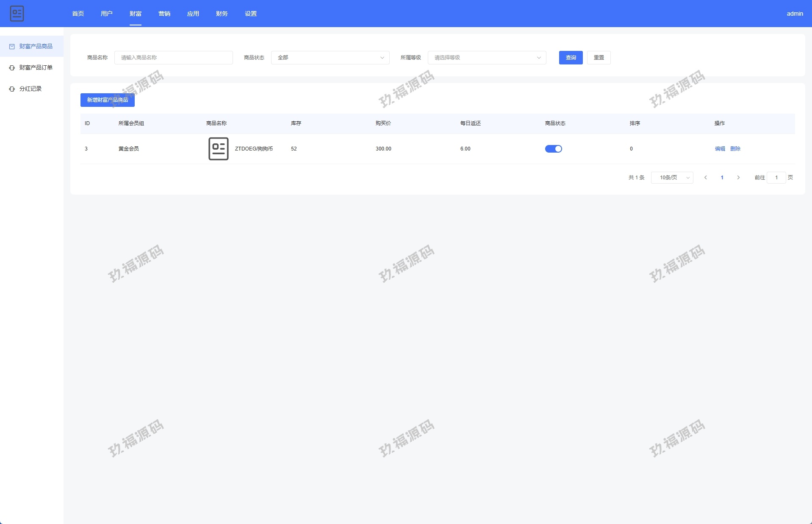This screenshot has width=812, height=524.
Task: Focus the 商品名称 search input field
Action: point(174,58)
